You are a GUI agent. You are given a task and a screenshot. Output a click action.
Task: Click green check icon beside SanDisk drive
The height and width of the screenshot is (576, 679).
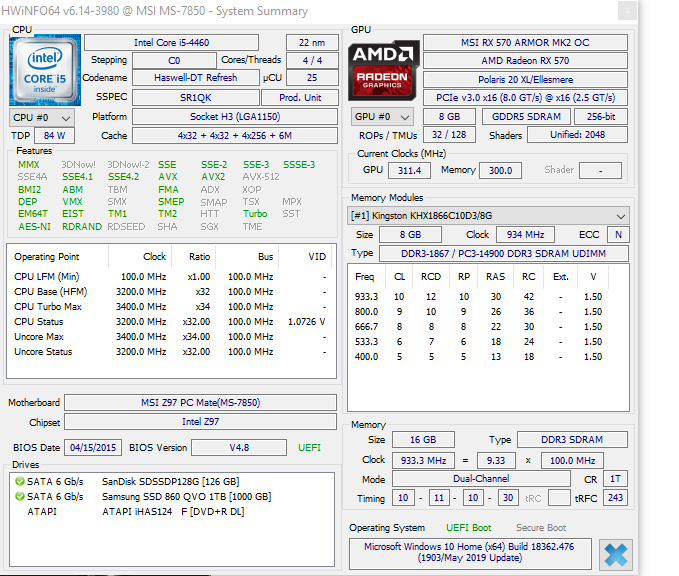[19, 481]
